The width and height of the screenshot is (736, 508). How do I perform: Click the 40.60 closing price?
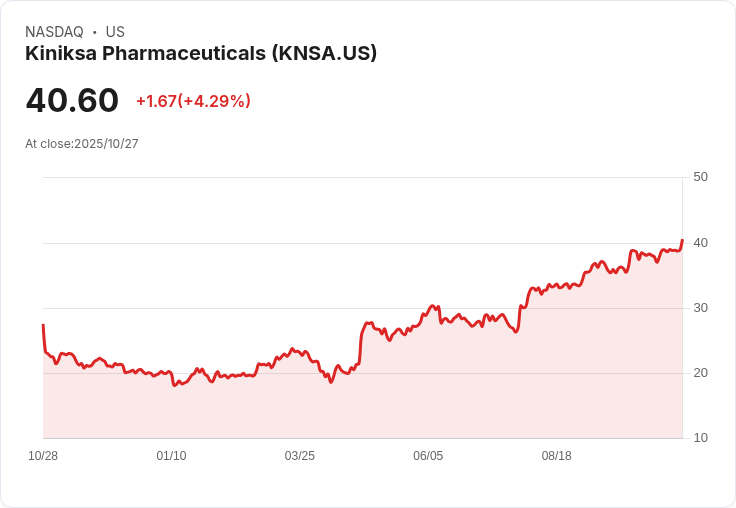[x=72, y=100]
